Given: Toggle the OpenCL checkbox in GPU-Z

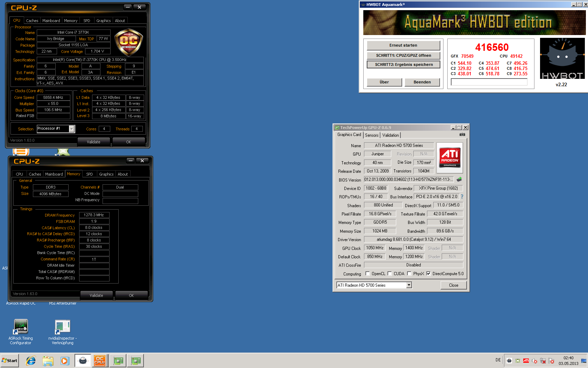Looking at the screenshot, I should (367, 274).
